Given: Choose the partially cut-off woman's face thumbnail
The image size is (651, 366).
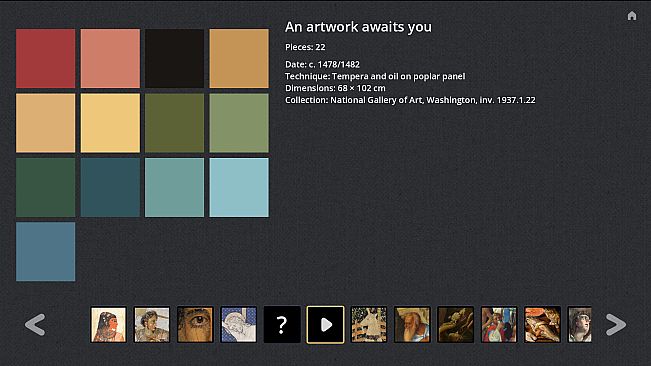Looking at the screenshot, I should 580,325.
